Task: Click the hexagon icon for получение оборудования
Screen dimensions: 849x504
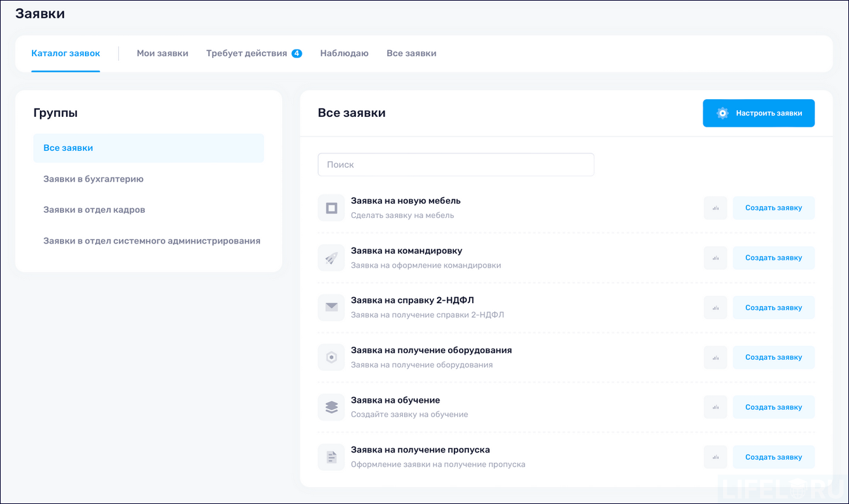Action: [331, 356]
